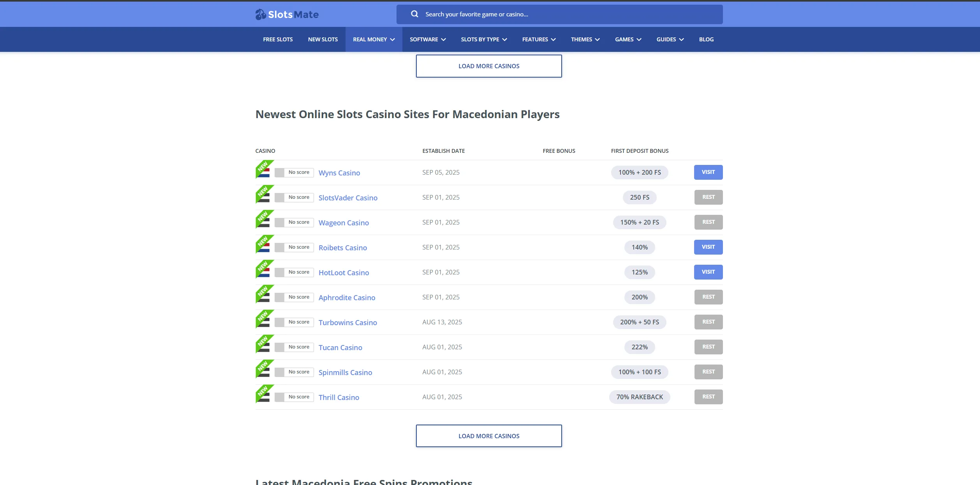Click the 250 FS bonus pill
The height and width of the screenshot is (485, 980).
[x=640, y=197]
